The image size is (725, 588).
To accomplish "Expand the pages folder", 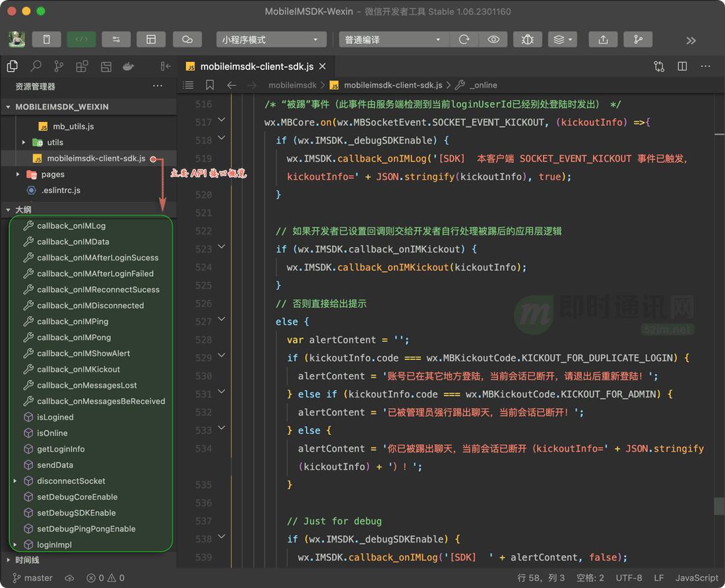I will point(53,175).
